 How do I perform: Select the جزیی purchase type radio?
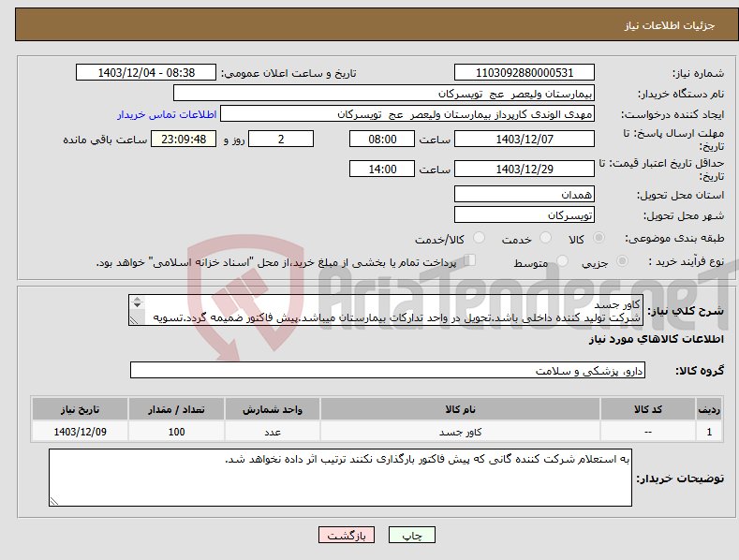(x=622, y=260)
